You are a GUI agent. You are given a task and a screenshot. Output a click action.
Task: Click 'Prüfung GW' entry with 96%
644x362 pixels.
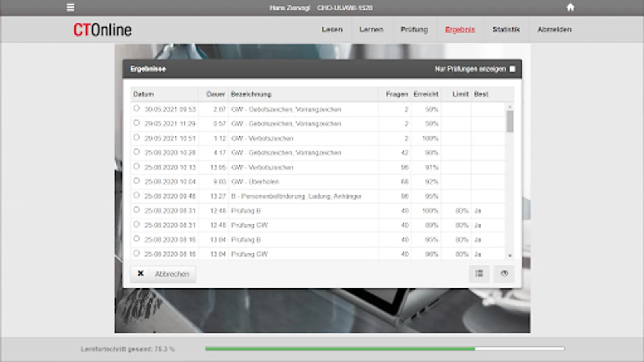click(250, 254)
